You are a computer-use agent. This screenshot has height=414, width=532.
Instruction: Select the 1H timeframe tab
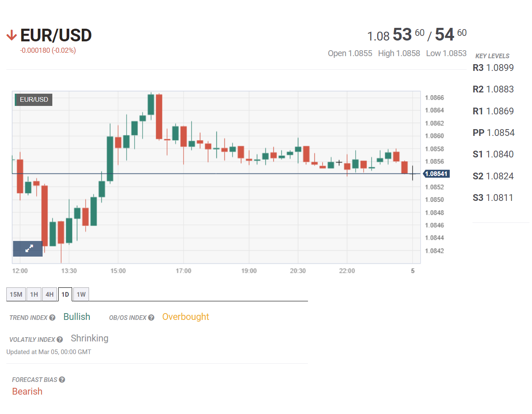34,294
